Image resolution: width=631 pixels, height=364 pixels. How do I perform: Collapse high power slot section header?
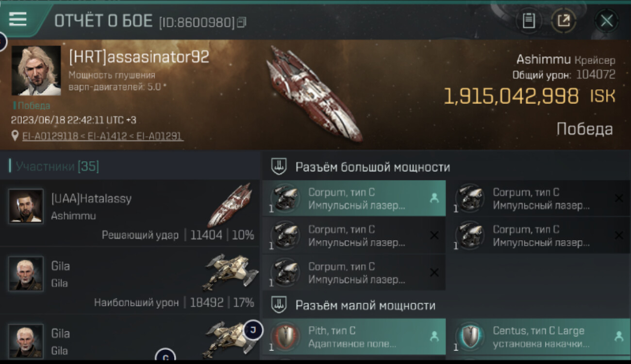click(446, 167)
